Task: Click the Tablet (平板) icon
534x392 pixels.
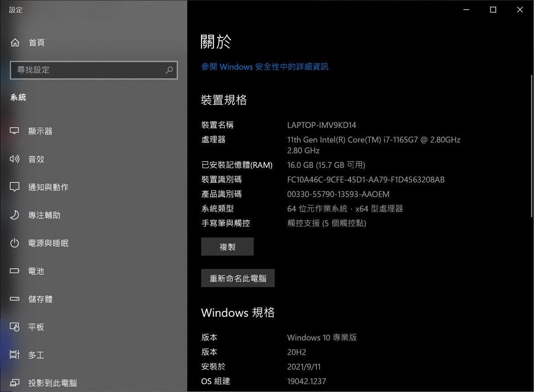Action: point(15,327)
